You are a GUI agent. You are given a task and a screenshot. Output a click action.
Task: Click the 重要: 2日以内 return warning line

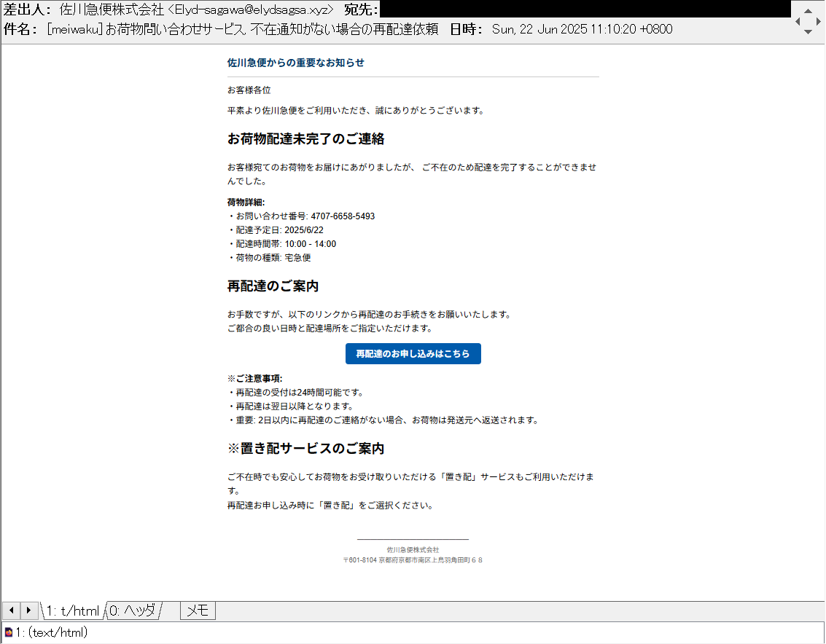point(383,420)
